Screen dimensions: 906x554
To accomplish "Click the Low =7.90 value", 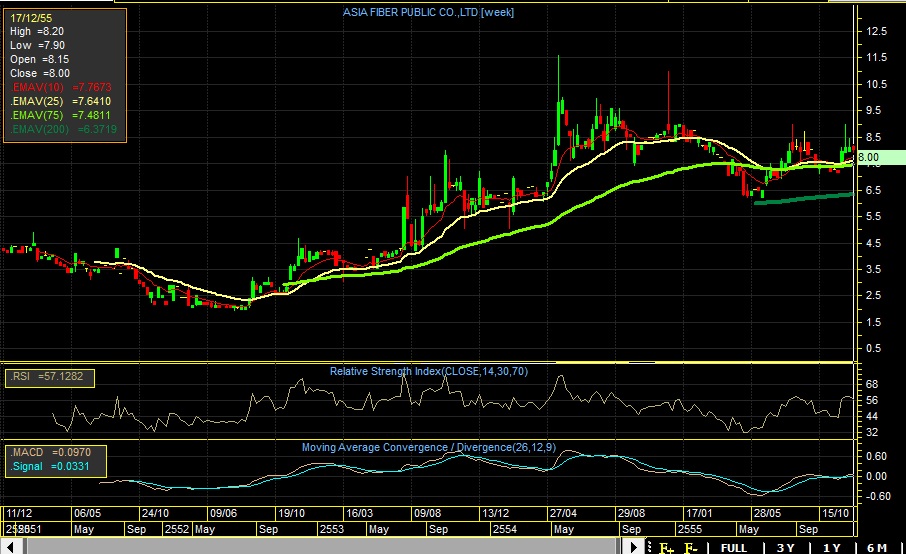I will 38,46.
